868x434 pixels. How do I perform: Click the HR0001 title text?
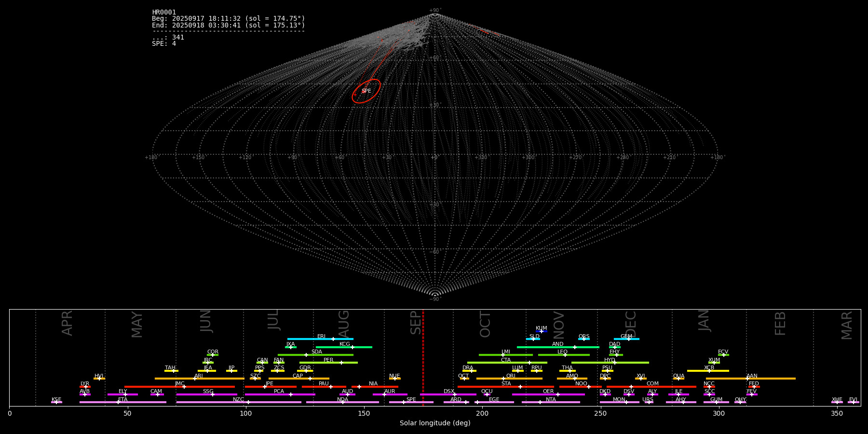click(164, 13)
